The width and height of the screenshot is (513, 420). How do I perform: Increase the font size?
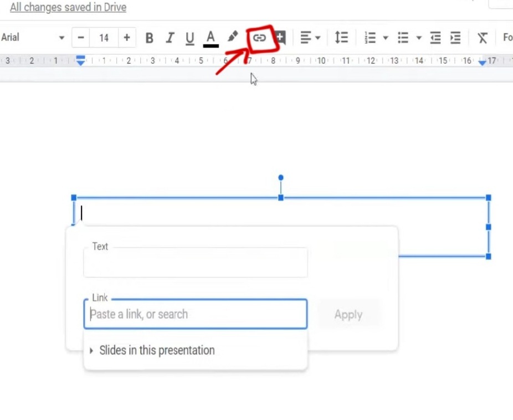127,38
